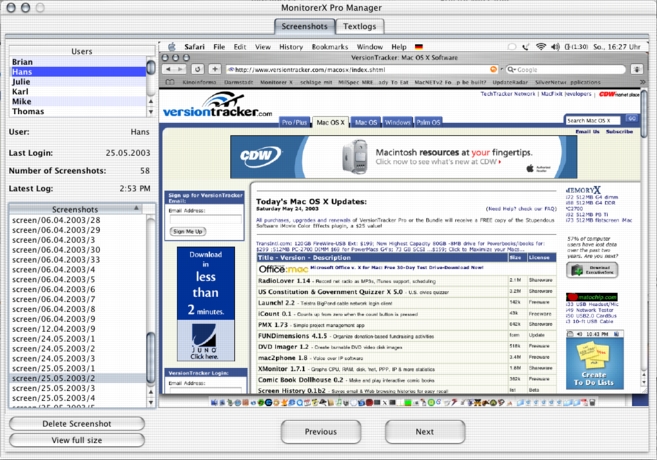
Task: Click the volume speaker icon in previewed menu bar
Action: [x=556, y=47]
